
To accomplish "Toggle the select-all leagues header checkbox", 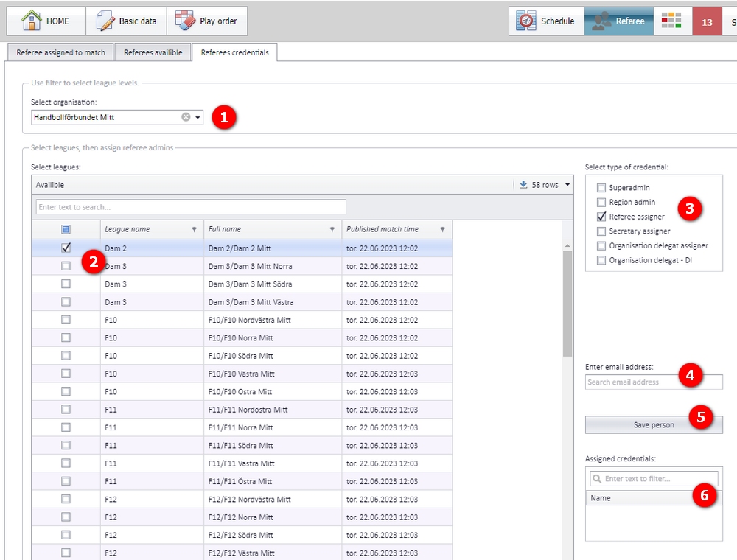I will [66, 229].
